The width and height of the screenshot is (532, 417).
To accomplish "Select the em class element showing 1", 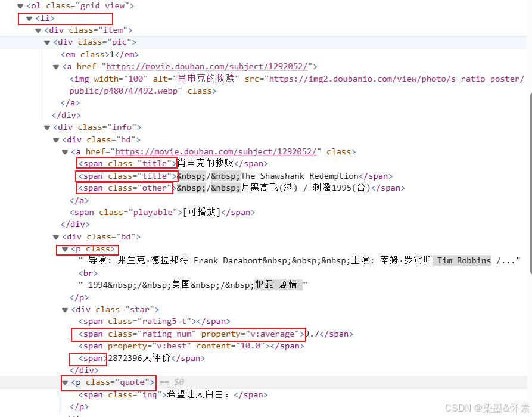I will click(99, 55).
